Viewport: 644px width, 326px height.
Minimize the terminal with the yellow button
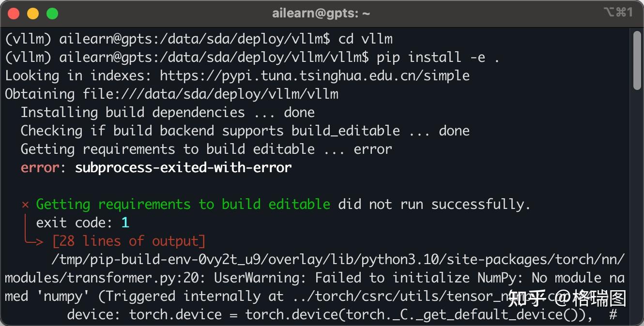pyautogui.click(x=33, y=14)
